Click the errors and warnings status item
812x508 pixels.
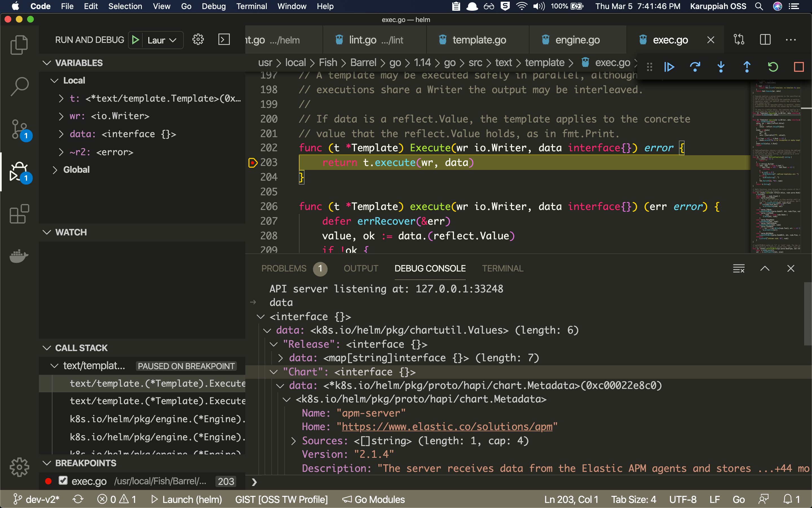click(x=116, y=500)
